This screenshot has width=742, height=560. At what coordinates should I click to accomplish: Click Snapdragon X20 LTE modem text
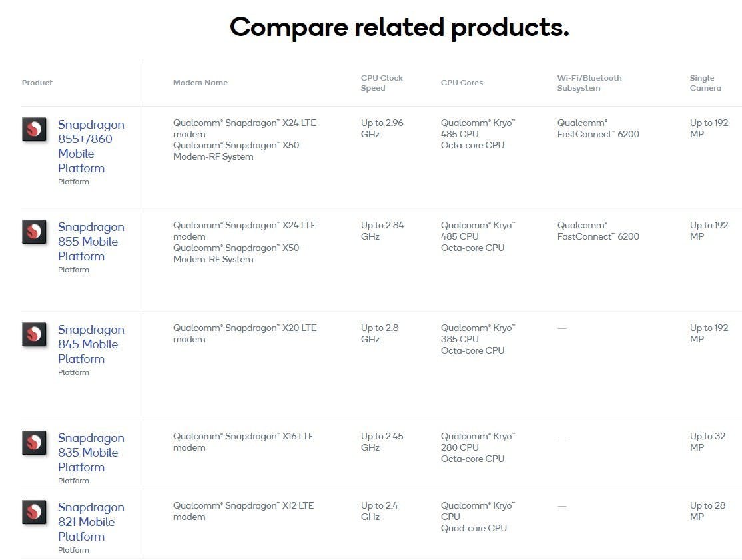pyautogui.click(x=244, y=334)
